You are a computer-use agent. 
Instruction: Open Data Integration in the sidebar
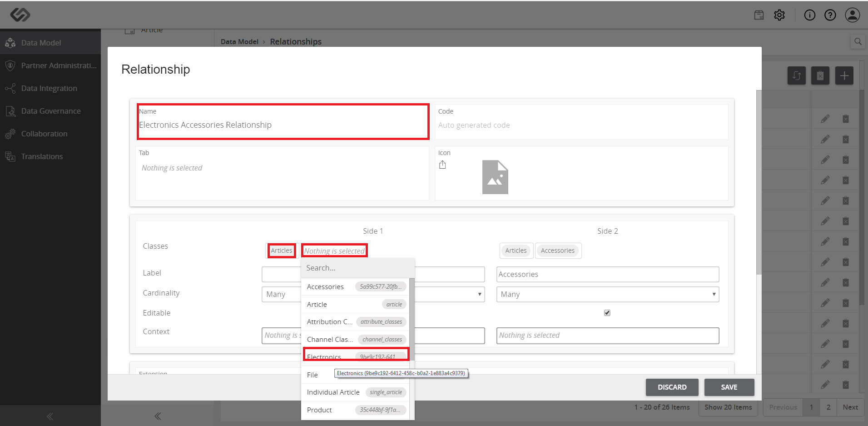[x=50, y=88]
